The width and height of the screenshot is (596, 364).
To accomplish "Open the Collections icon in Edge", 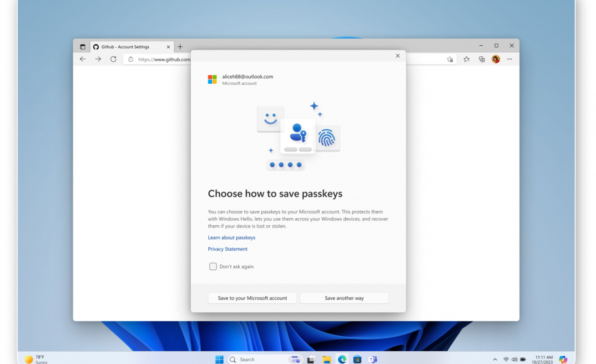I will click(x=482, y=59).
